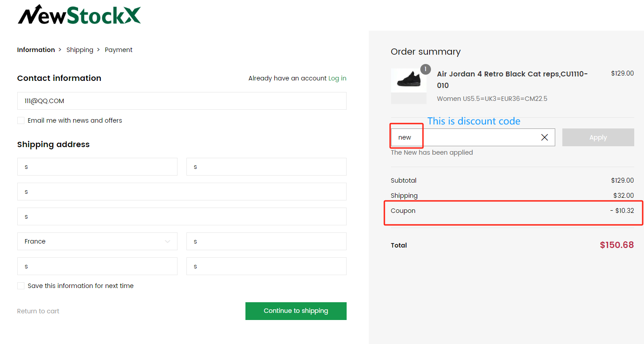This screenshot has height=344, width=644.
Task: Click Return to cart link
Action: 38,311
